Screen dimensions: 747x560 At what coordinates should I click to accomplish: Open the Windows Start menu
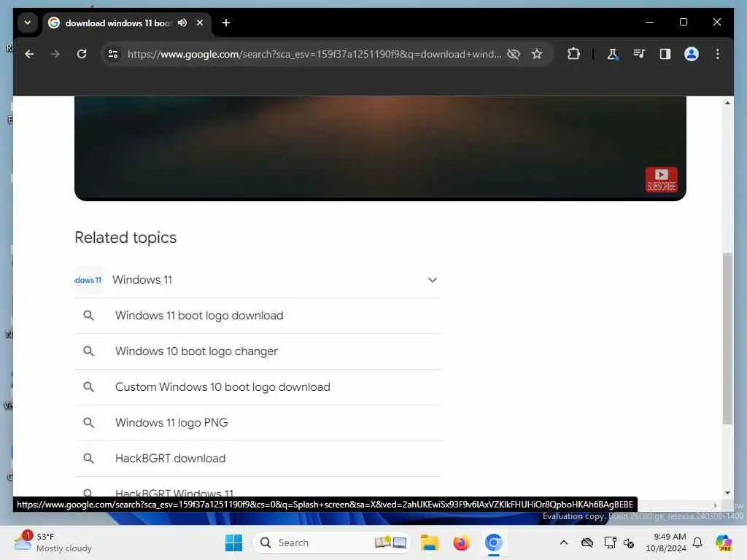coord(233,542)
